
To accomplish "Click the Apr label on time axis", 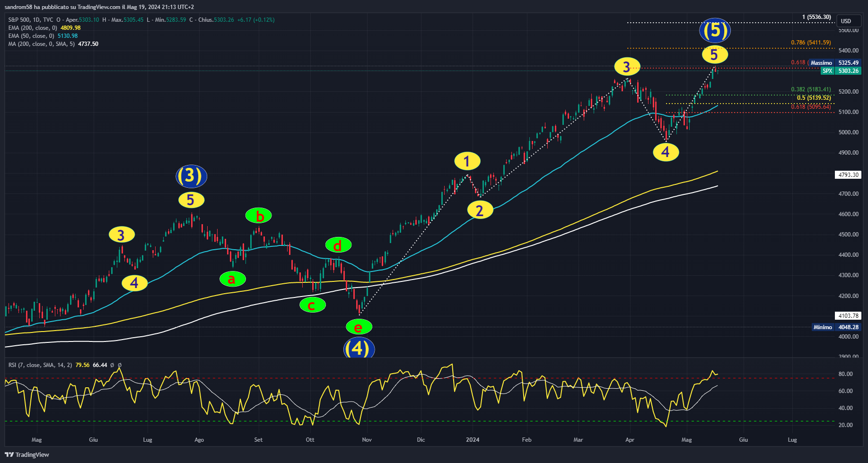I will tap(630, 440).
